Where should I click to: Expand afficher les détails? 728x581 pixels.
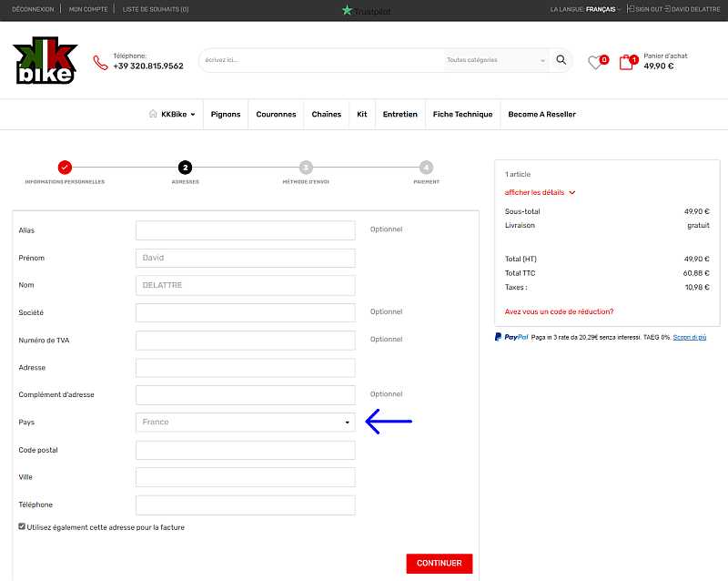pos(540,192)
